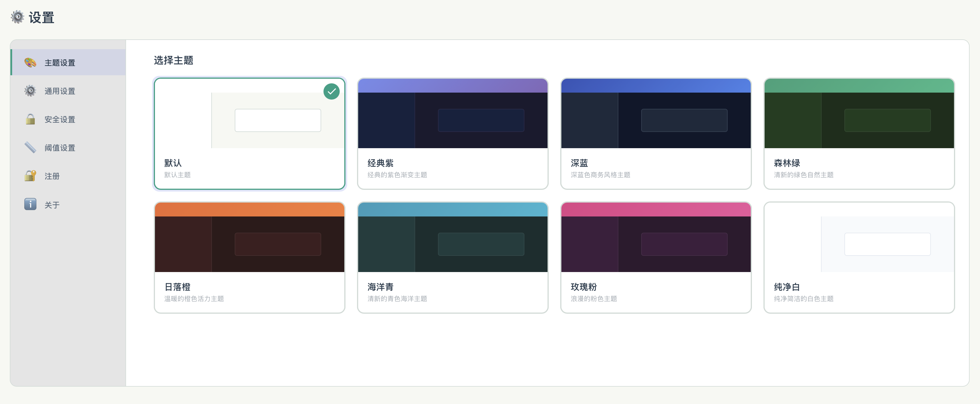980x404 pixels.
Task: Click the gear icon next to 设置 title
Action: click(x=17, y=17)
